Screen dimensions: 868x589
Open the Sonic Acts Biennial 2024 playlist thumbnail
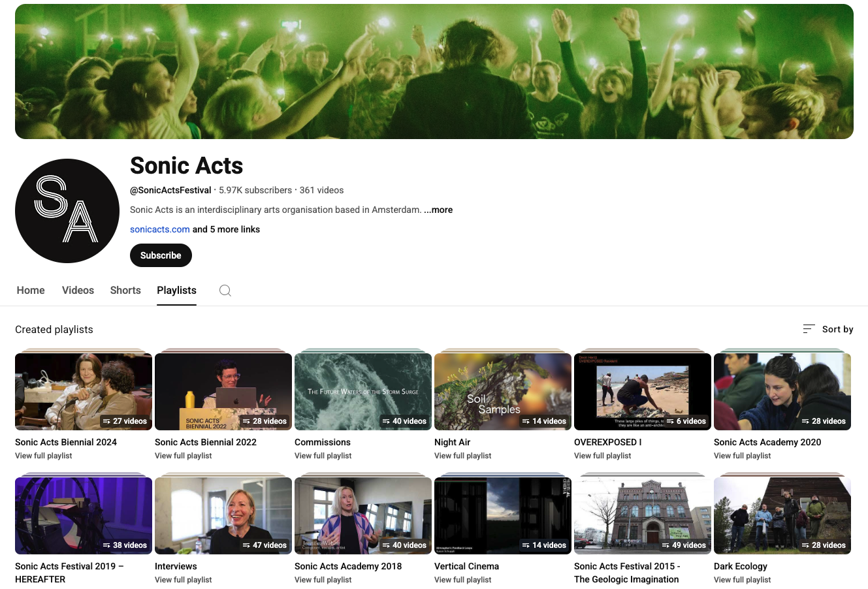[x=84, y=392]
